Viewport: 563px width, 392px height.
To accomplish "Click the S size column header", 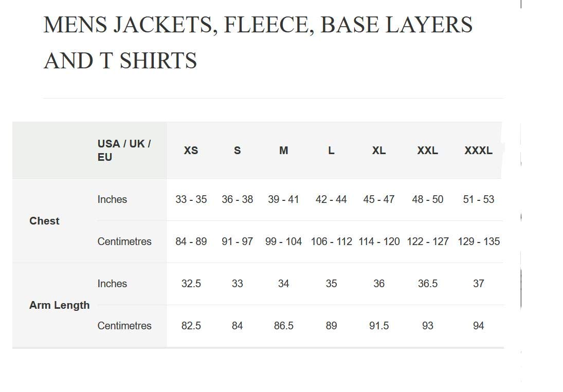I will pos(237,151).
